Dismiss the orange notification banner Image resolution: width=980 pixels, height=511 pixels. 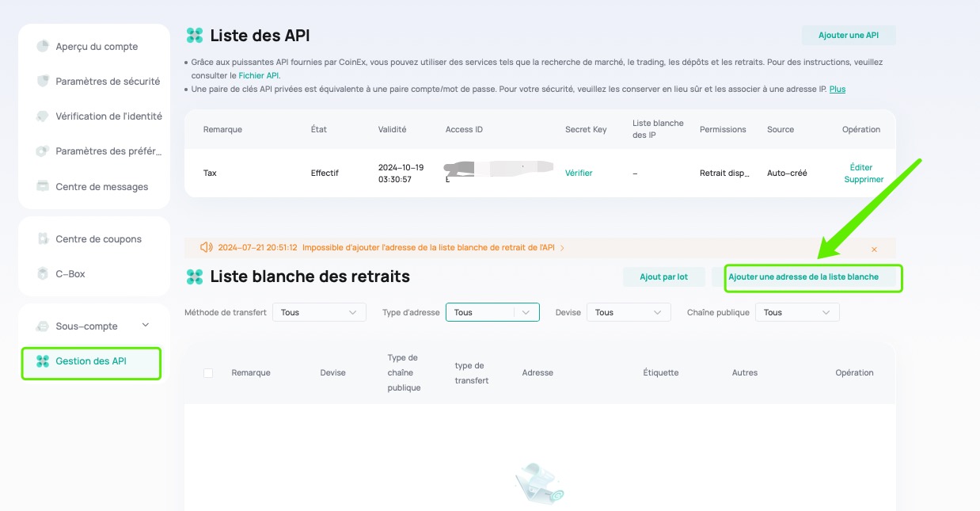point(874,249)
